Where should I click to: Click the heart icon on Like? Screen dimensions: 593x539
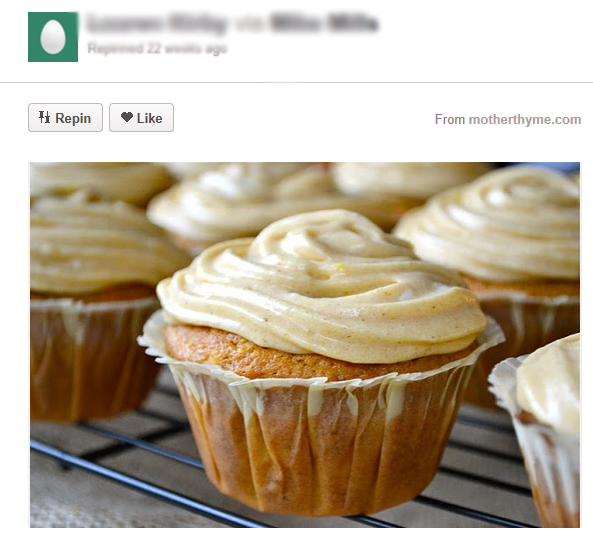[x=127, y=117]
